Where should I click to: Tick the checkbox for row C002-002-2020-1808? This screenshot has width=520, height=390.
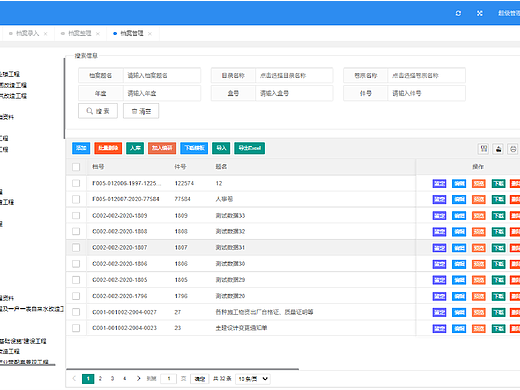(76, 231)
